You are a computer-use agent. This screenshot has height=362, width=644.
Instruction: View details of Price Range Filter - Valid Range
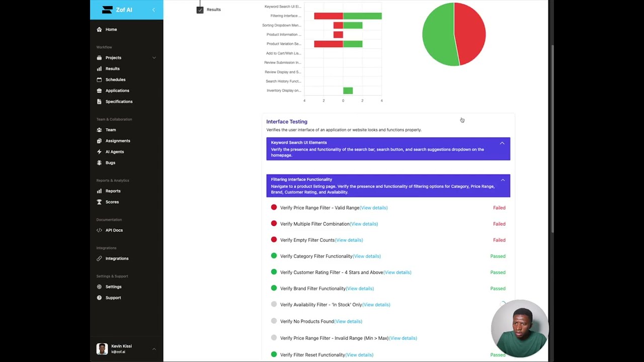pyautogui.click(x=373, y=208)
